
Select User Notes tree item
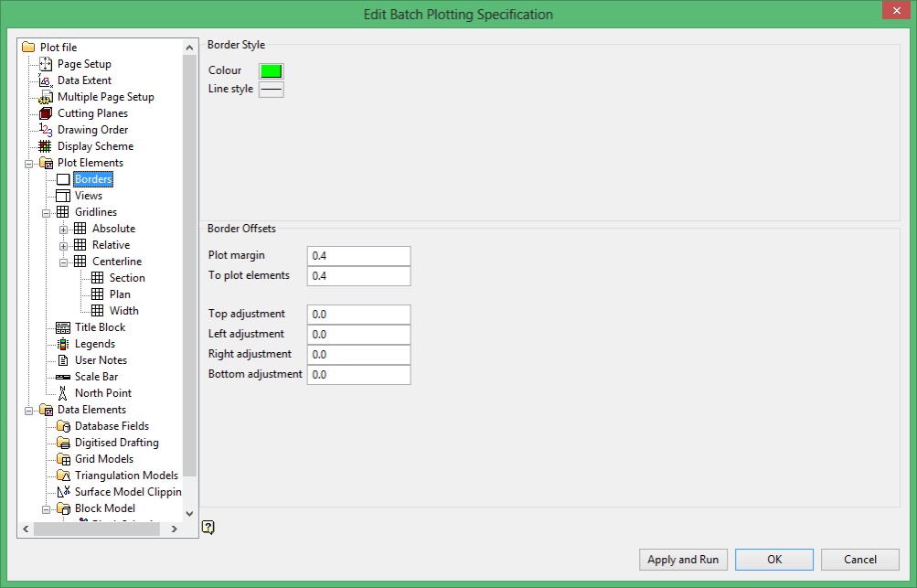(101, 359)
